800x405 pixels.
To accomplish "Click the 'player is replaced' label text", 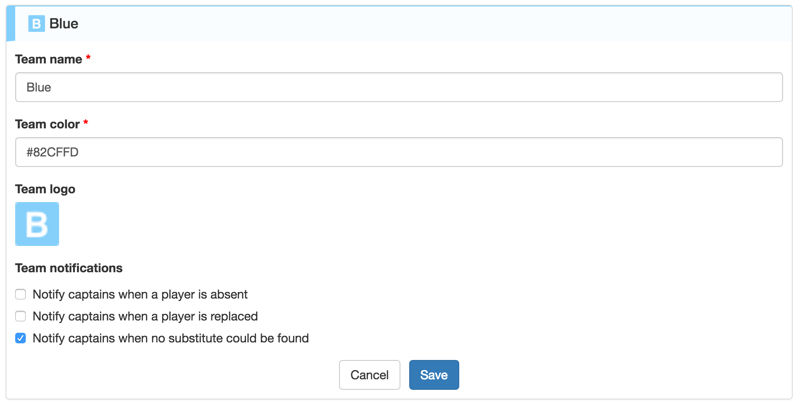I will (x=210, y=316).
